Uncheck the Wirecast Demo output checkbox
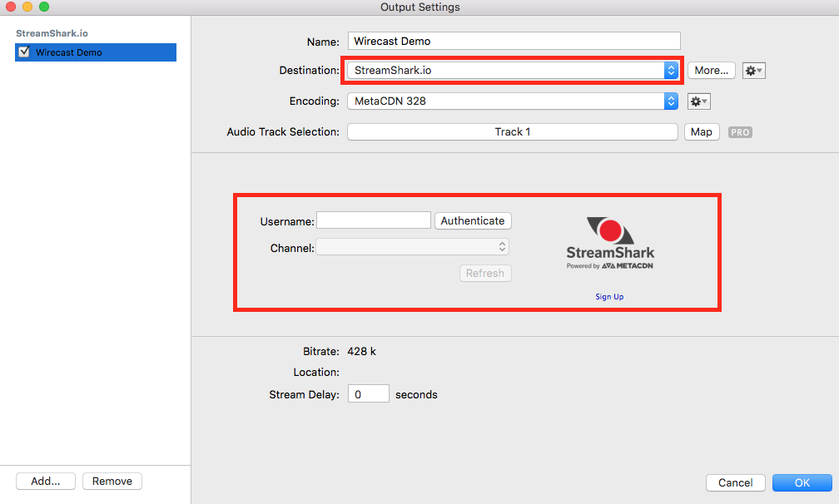Screen dimensions: 839x504 point(24,52)
